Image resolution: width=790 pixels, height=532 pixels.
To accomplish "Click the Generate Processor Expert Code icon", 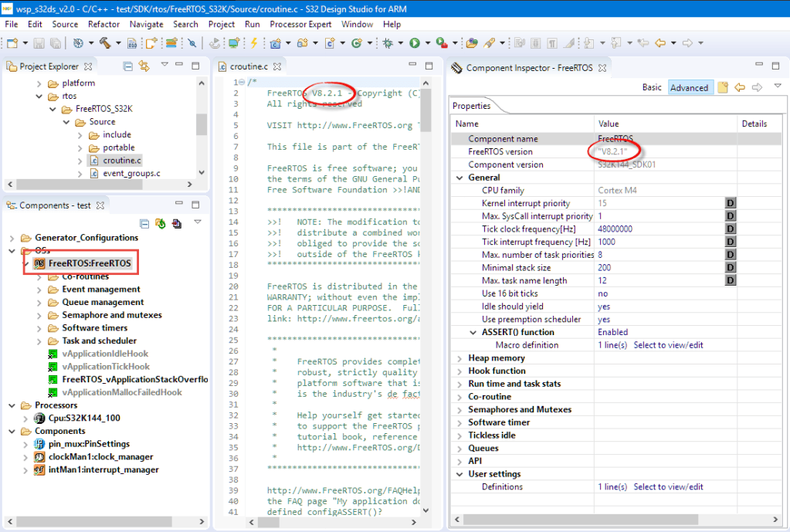I will tap(160, 223).
